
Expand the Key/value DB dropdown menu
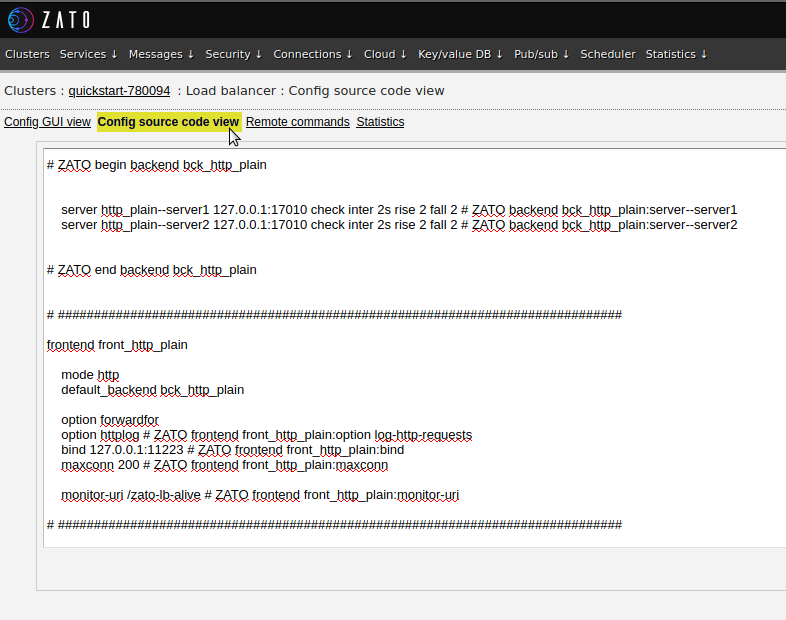click(460, 54)
